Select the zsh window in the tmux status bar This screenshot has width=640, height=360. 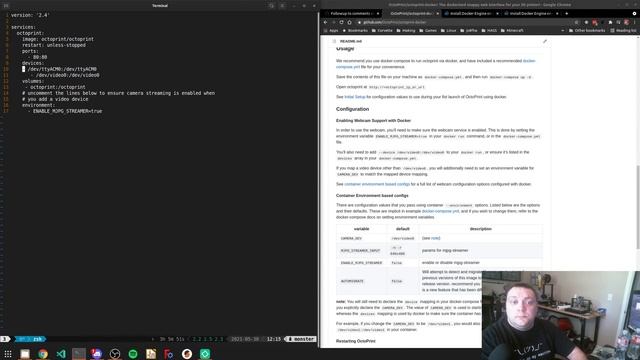coord(31,339)
